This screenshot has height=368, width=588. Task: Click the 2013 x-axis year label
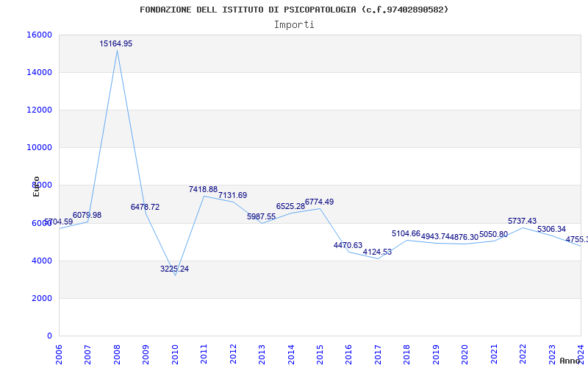coord(262,354)
